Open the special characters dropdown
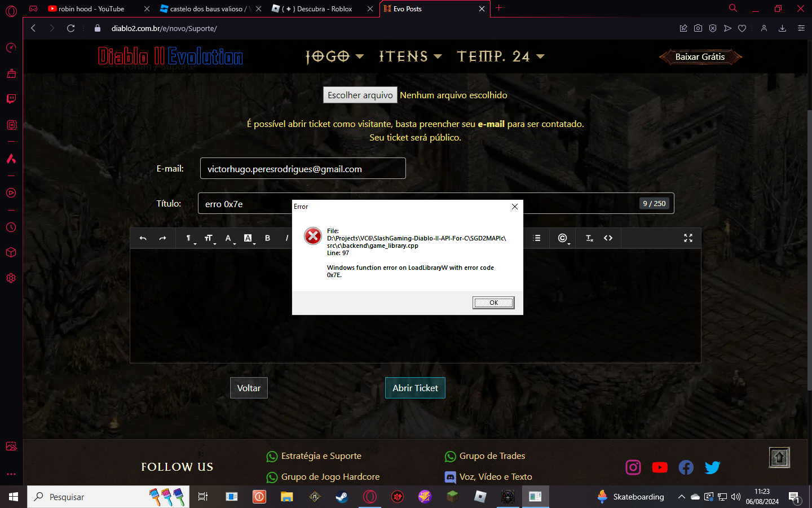Viewport: 812px width, 508px height. point(563,238)
